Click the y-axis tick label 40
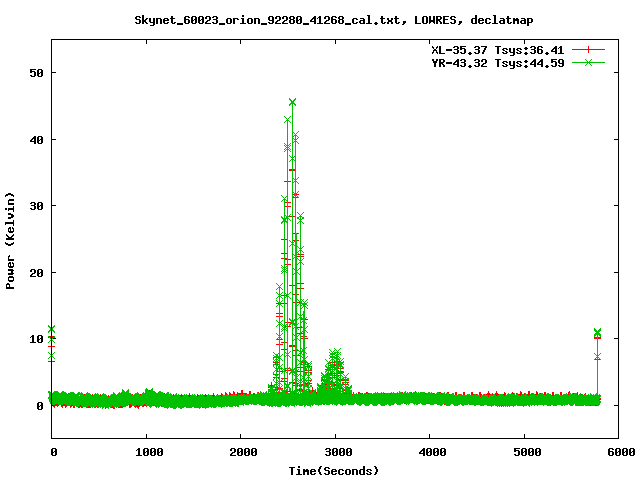 tap(36, 140)
